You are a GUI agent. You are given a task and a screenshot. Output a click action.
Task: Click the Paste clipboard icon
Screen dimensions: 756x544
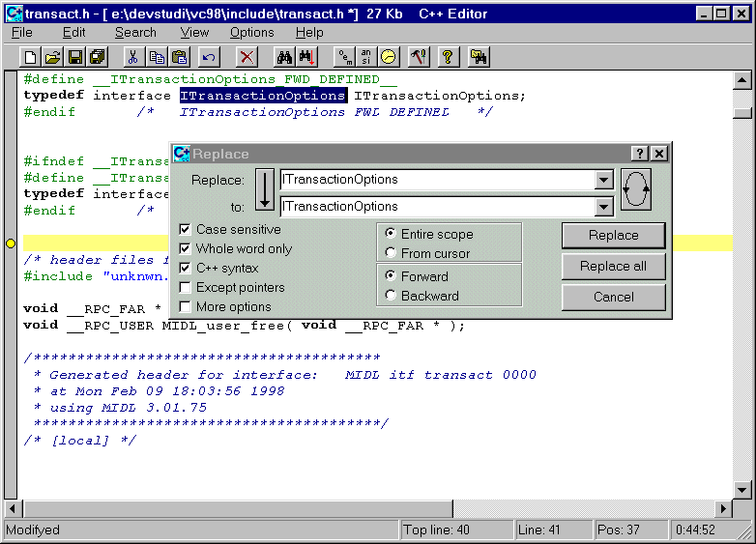[x=180, y=57]
